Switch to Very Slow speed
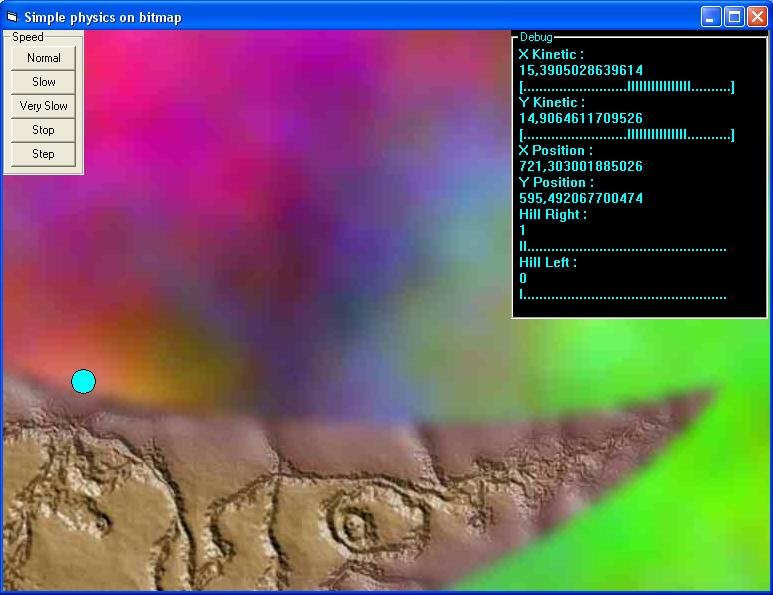The width and height of the screenshot is (773, 595). click(43, 106)
